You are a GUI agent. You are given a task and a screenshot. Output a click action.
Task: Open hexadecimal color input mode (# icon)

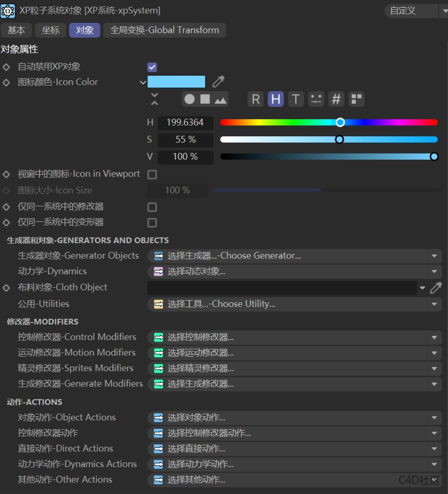click(336, 99)
